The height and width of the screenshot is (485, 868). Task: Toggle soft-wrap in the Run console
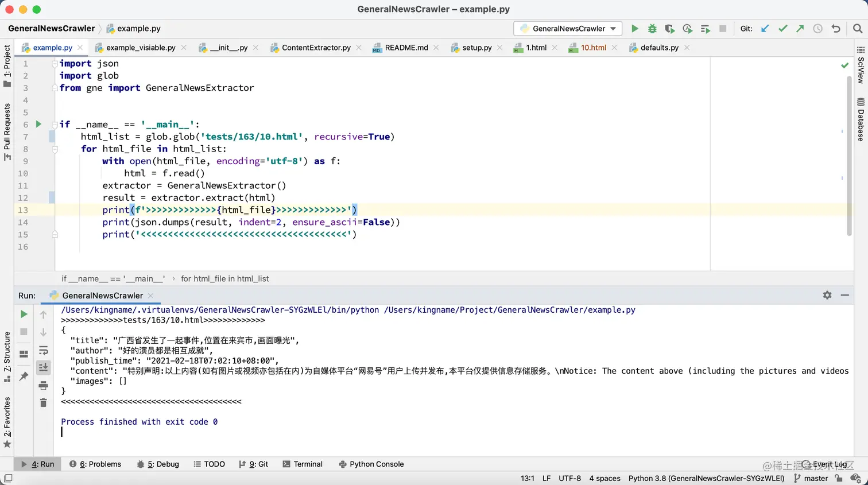[x=43, y=350]
